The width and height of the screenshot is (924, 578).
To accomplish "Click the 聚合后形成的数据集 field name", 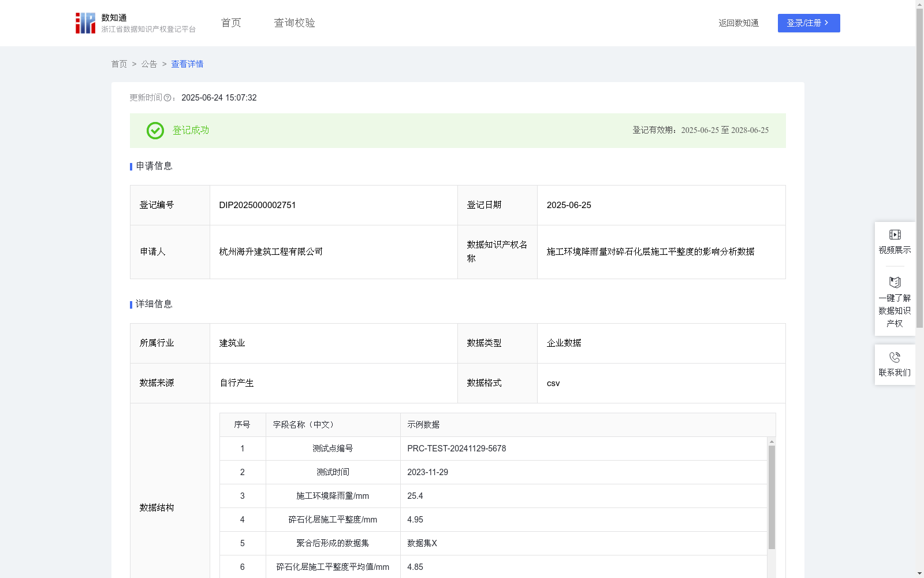I will coord(333,543).
